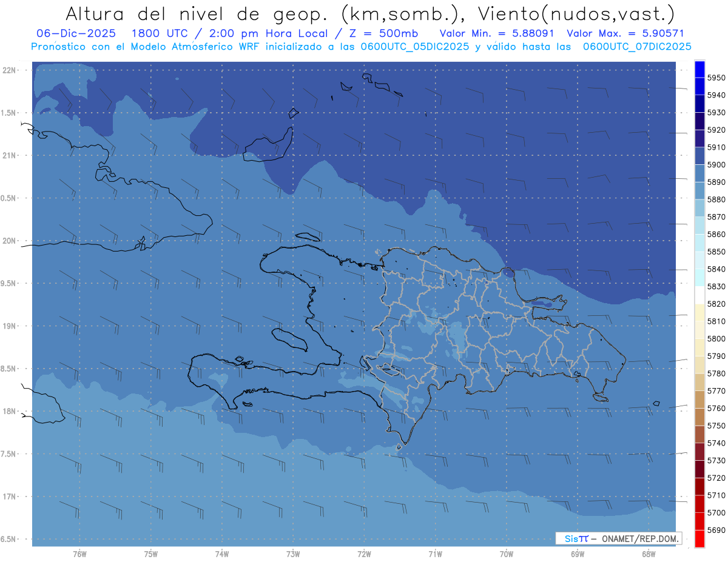Click the 'Valor Min. = 5.88091' text
The image size is (728, 562).
(497, 33)
